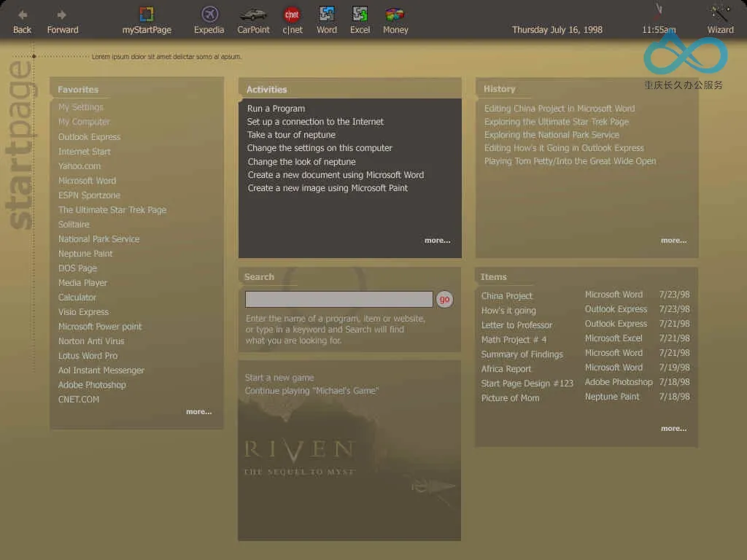Screen dimensions: 747x560
Task: Choose Run a Program activity
Action: pos(276,109)
